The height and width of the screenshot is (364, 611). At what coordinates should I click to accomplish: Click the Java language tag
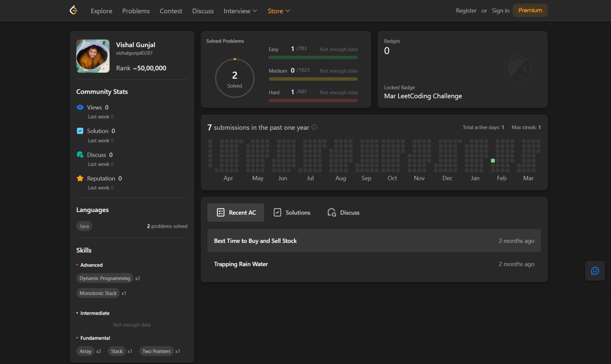(x=84, y=226)
